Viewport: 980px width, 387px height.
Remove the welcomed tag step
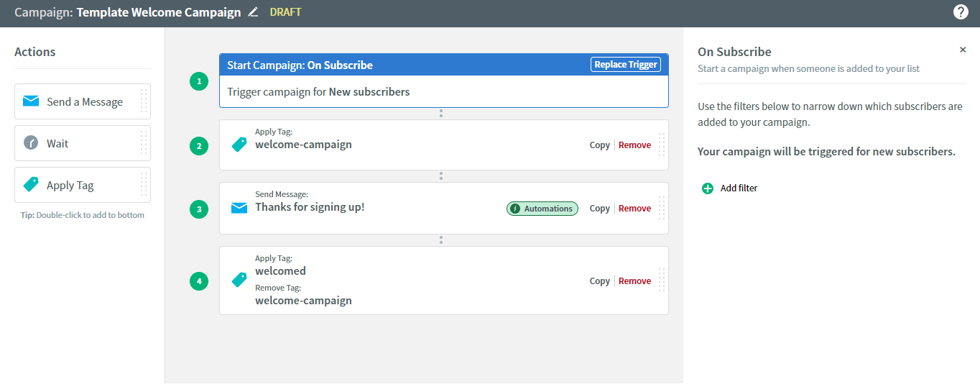point(634,281)
